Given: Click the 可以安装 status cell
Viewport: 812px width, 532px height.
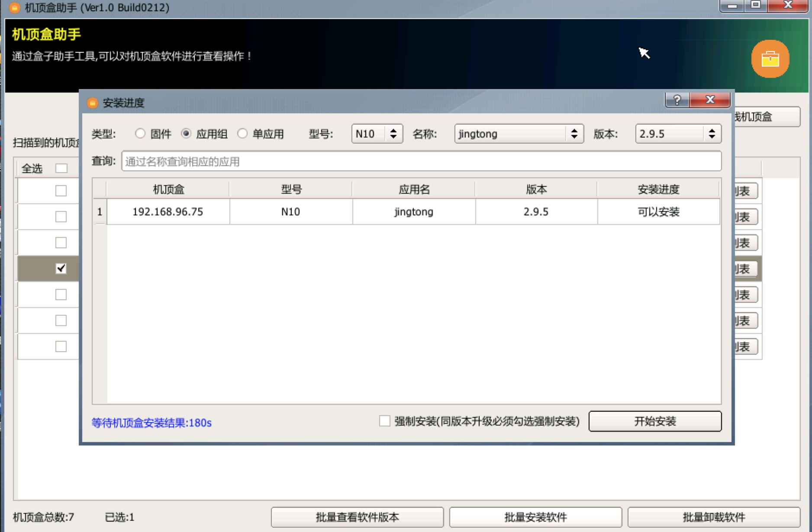Looking at the screenshot, I should [658, 212].
